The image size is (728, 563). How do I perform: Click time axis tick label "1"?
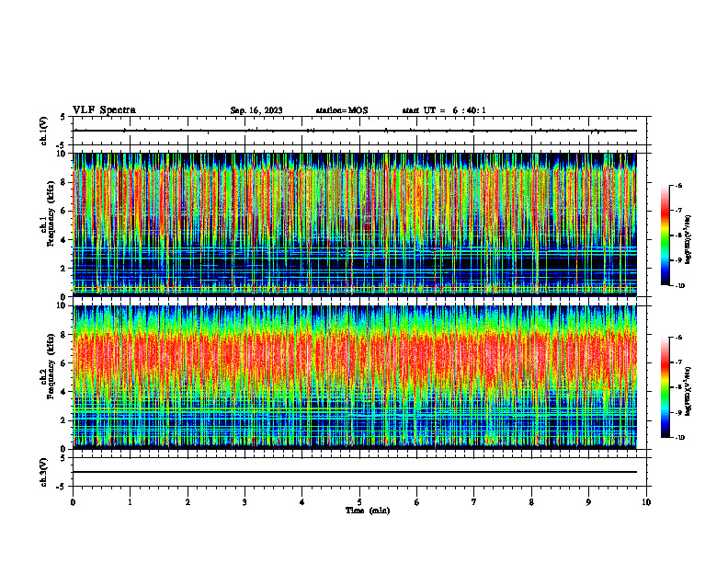coord(131,502)
